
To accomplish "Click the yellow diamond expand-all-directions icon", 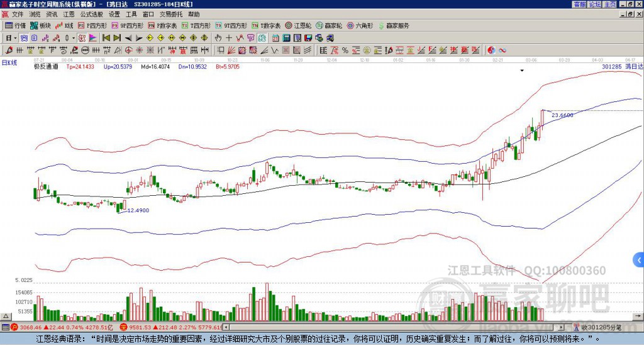I will click(204, 38).
